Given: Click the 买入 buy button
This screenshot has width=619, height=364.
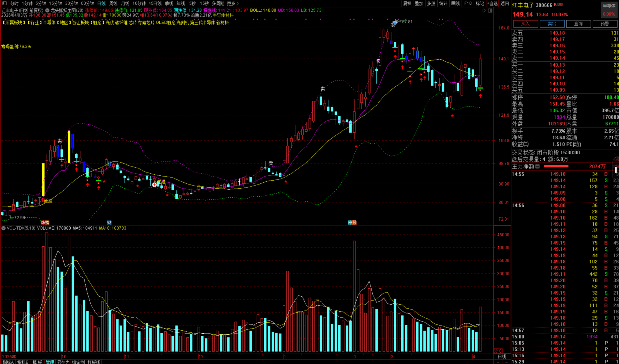Looking at the screenshot, I should point(525,24).
